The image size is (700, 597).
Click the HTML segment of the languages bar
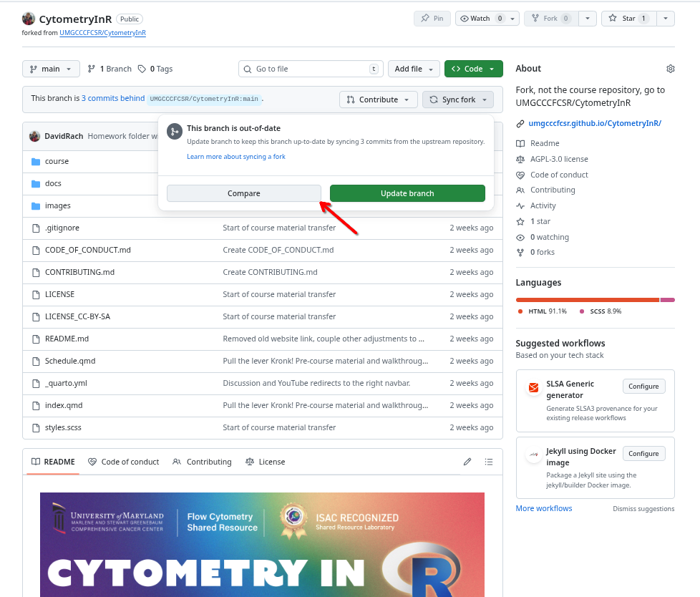(x=587, y=299)
